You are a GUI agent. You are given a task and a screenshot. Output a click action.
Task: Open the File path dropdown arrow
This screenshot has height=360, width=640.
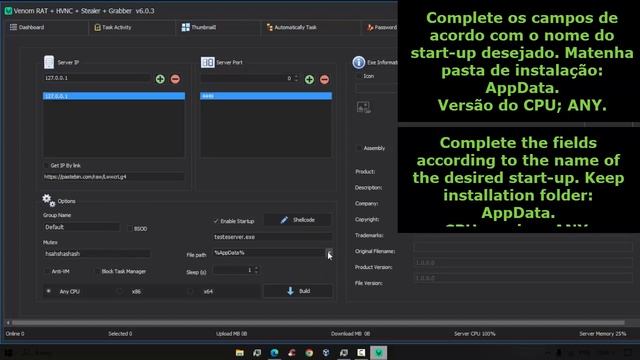coord(329,253)
